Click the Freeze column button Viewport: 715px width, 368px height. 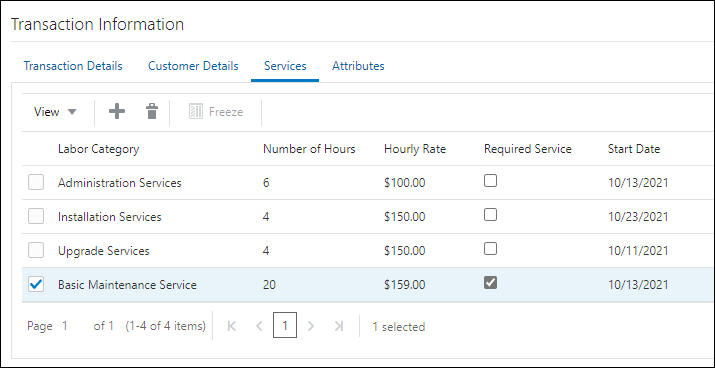pyautogui.click(x=216, y=112)
